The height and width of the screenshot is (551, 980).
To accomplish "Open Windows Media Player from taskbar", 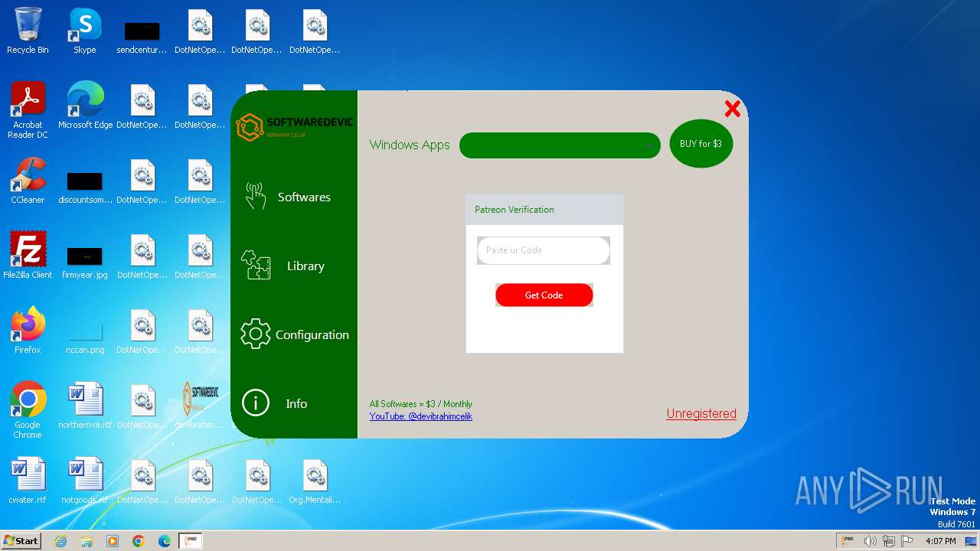I will pos(113,541).
